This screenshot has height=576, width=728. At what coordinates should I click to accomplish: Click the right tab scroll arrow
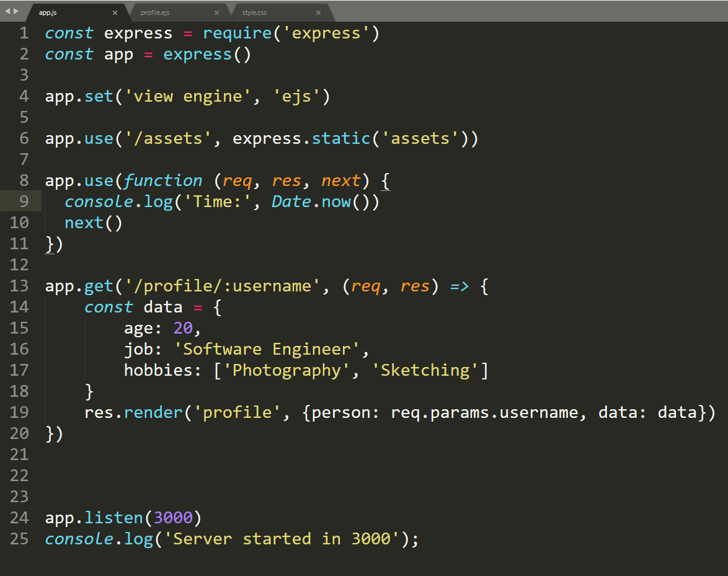pyautogui.click(x=16, y=11)
